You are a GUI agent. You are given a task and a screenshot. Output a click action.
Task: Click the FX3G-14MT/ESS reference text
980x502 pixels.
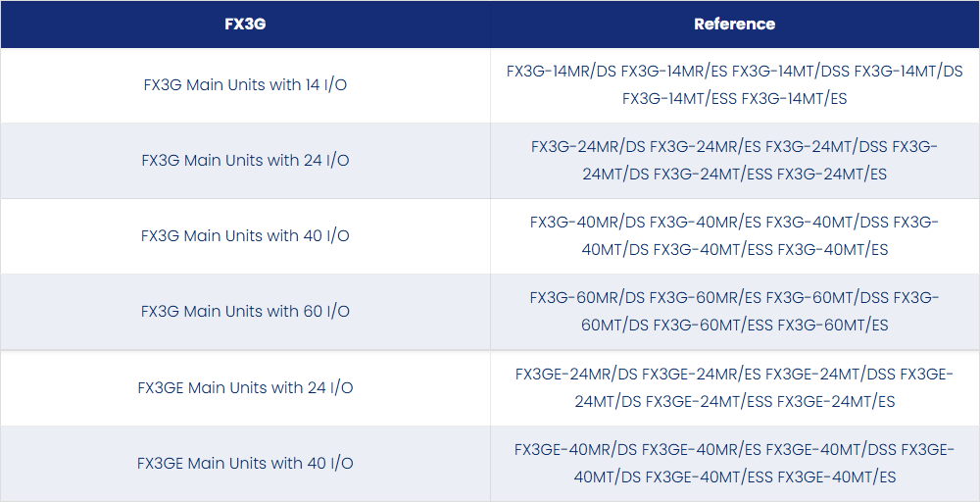[679, 99]
